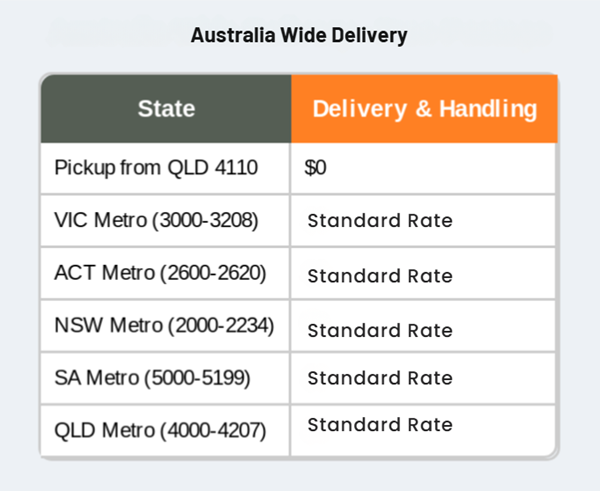Click Standard Rate in the QLD Metro row
This screenshot has width=600, height=491.
click(380, 425)
